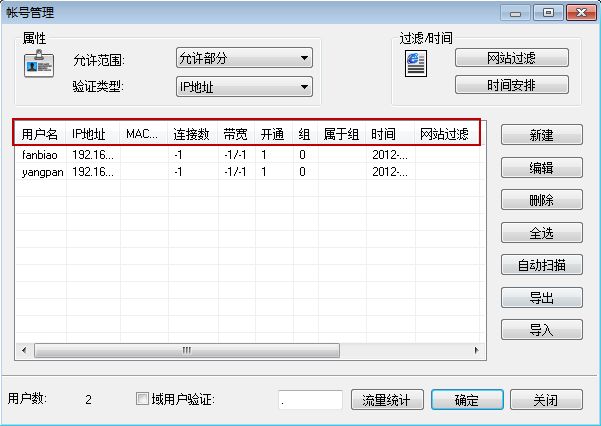The height and width of the screenshot is (426, 601).
Task: Click the 组 column header
Action: pyautogui.click(x=305, y=134)
